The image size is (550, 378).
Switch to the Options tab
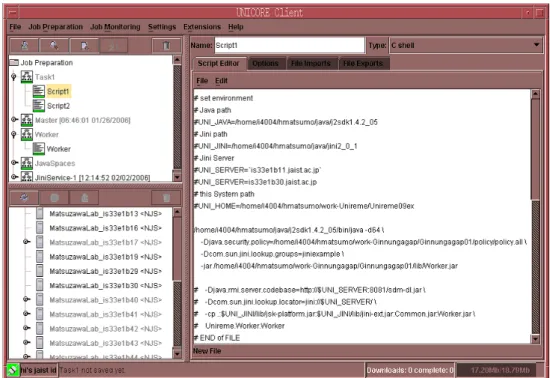265,63
